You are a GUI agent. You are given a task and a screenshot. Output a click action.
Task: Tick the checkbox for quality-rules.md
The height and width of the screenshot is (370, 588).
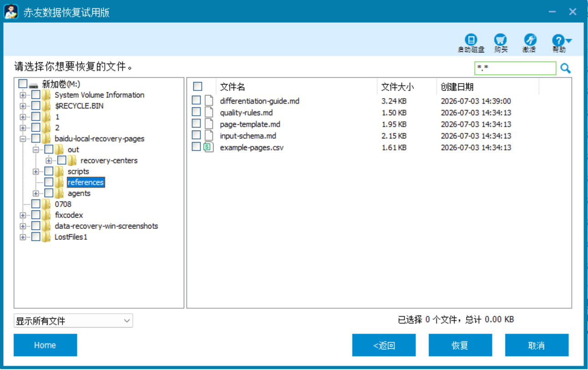pyautogui.click(x=196, y=112)
